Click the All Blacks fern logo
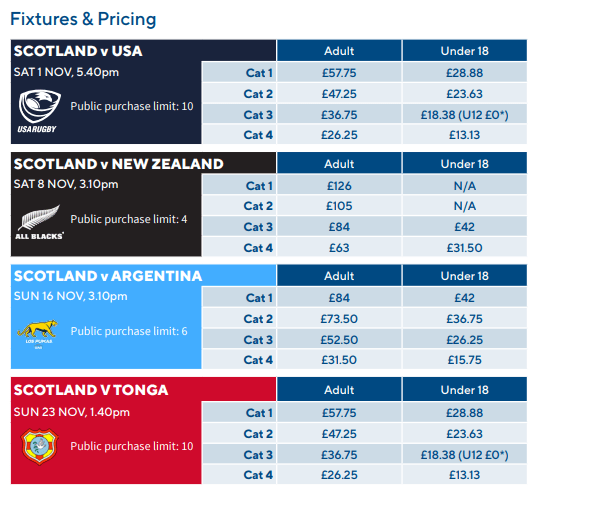 pyautogui.click(x=39, y=221)
